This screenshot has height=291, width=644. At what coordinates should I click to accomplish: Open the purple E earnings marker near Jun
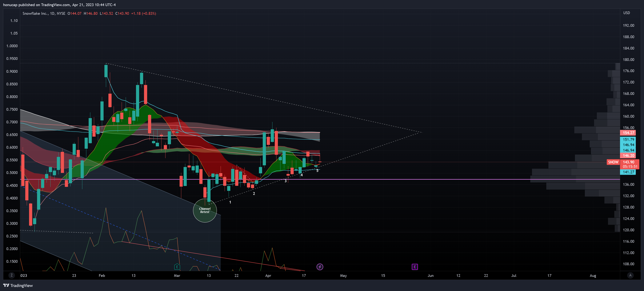pos(415,267)
